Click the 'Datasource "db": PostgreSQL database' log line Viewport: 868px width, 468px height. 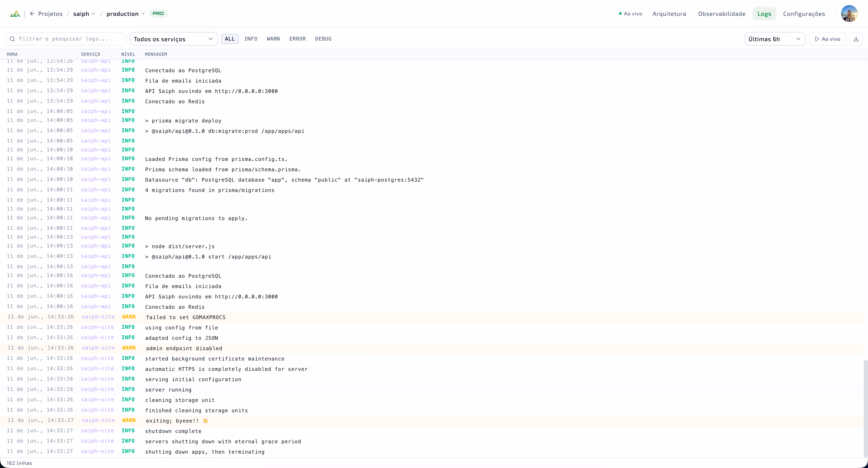coord(284,180)
